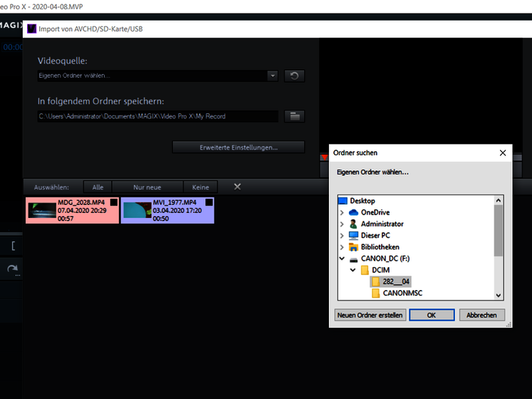The width and height of the screenshot is (532, 399).
Task: Select the OneDrive cloud item
Action: click(x=375, y=212)
